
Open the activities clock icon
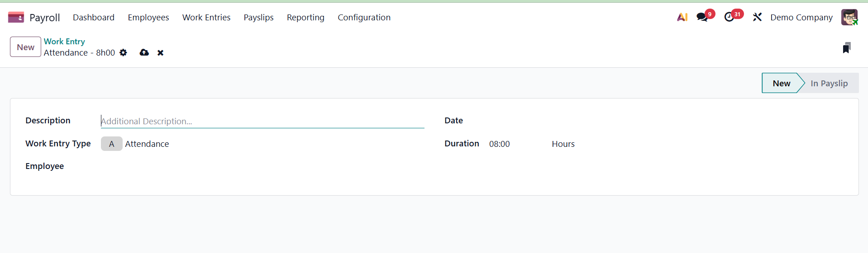coord(729,17)
